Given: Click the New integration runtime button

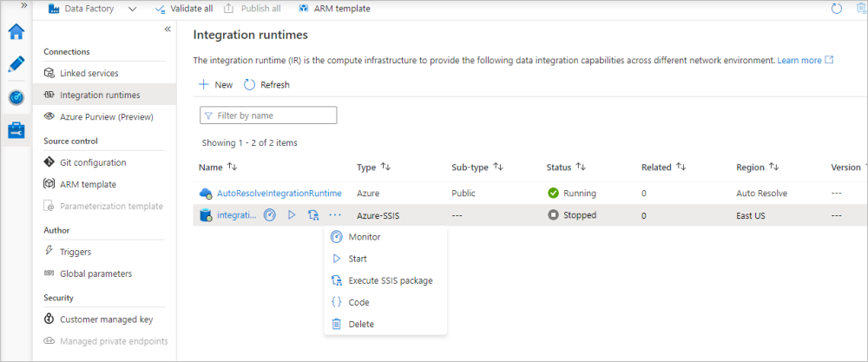Looking at the screenshot, I should tap(215, 85).
